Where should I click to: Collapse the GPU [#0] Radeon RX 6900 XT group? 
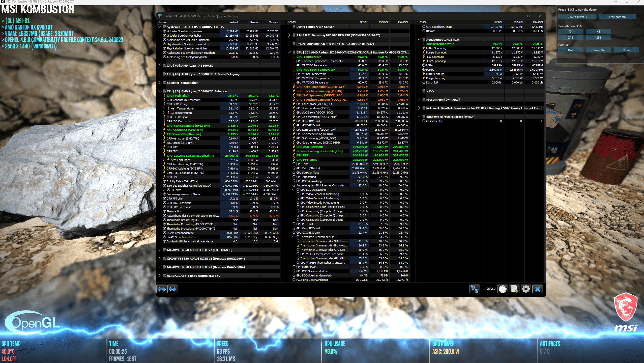pyautogui.click(x=289, y=52)
